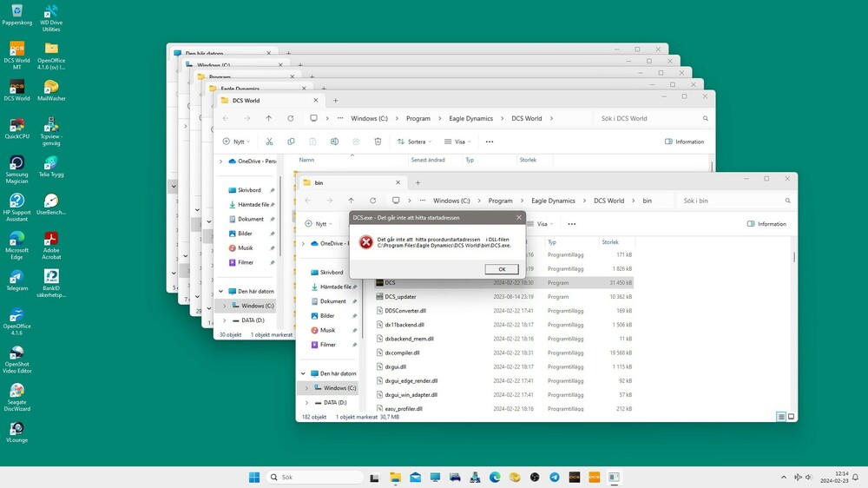Click the up-arrow navigation icon in bin window

(351, 201)
